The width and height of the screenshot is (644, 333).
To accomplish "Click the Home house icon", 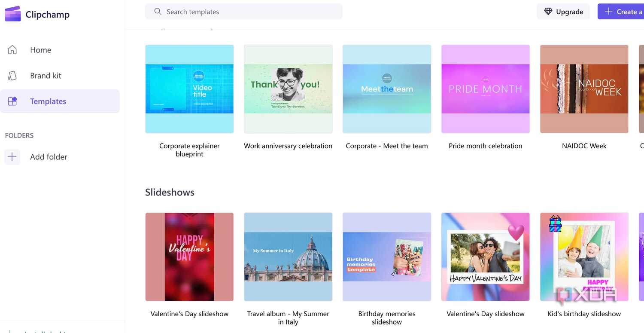I will [12, 50].
